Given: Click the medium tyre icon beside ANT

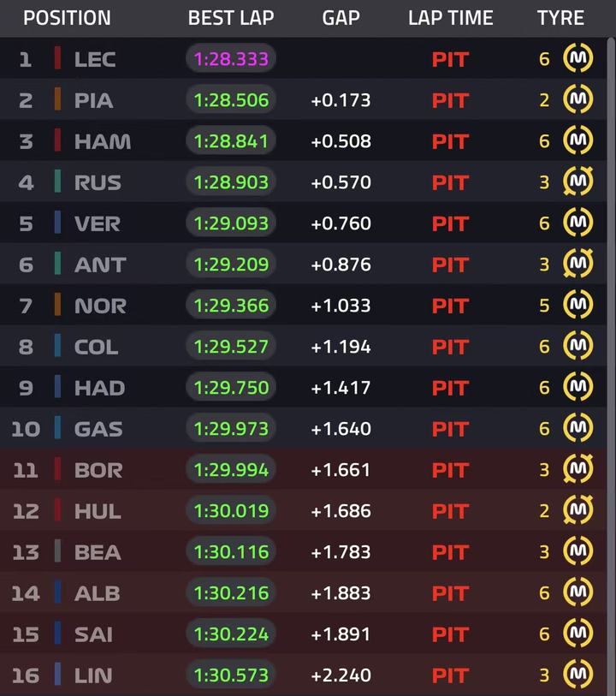Looking at the screenshot, I should point(577,264).
